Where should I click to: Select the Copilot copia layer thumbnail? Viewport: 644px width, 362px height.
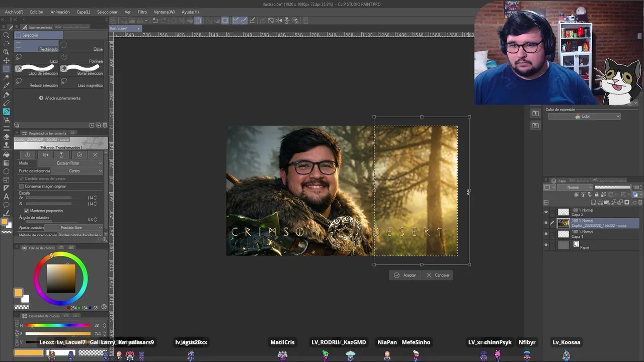[563, 223]
